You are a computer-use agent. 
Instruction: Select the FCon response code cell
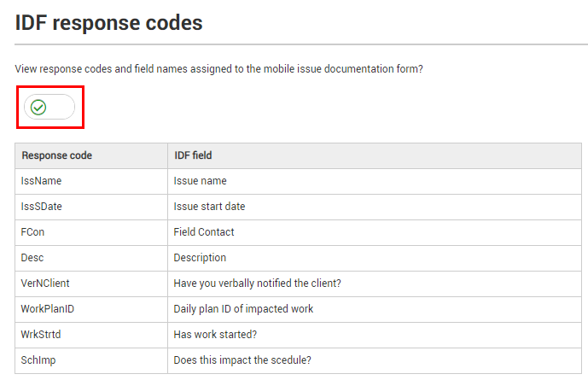[91, 232]
